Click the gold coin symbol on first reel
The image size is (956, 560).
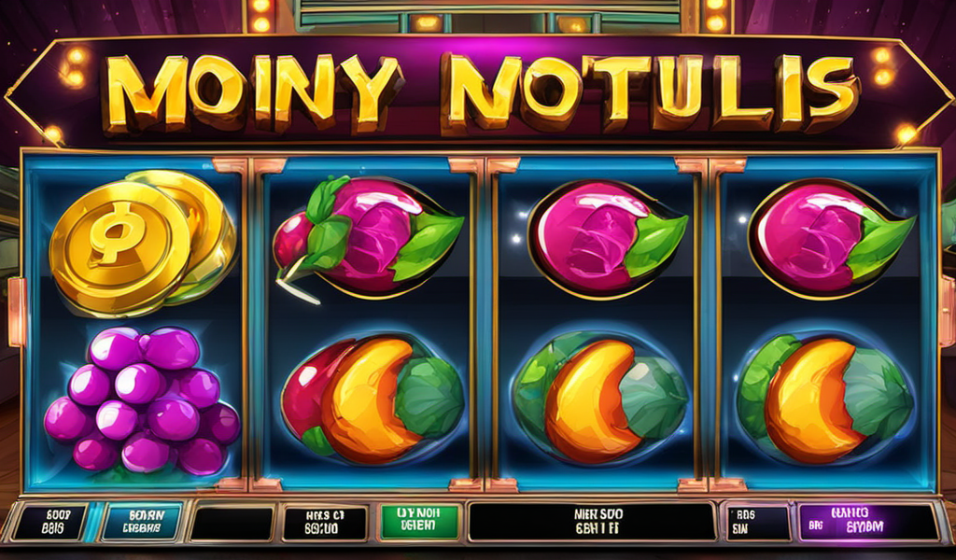click(143, 243)
